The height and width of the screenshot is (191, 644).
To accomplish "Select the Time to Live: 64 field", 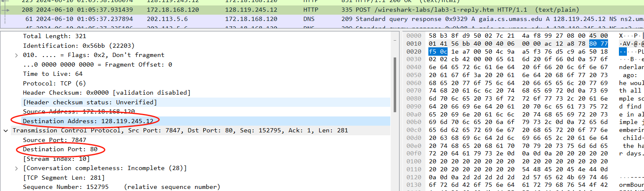I will tap(53, 74).
